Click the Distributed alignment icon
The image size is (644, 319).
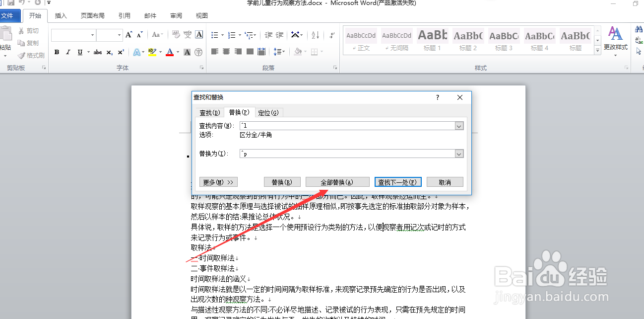tap(261, 52)
